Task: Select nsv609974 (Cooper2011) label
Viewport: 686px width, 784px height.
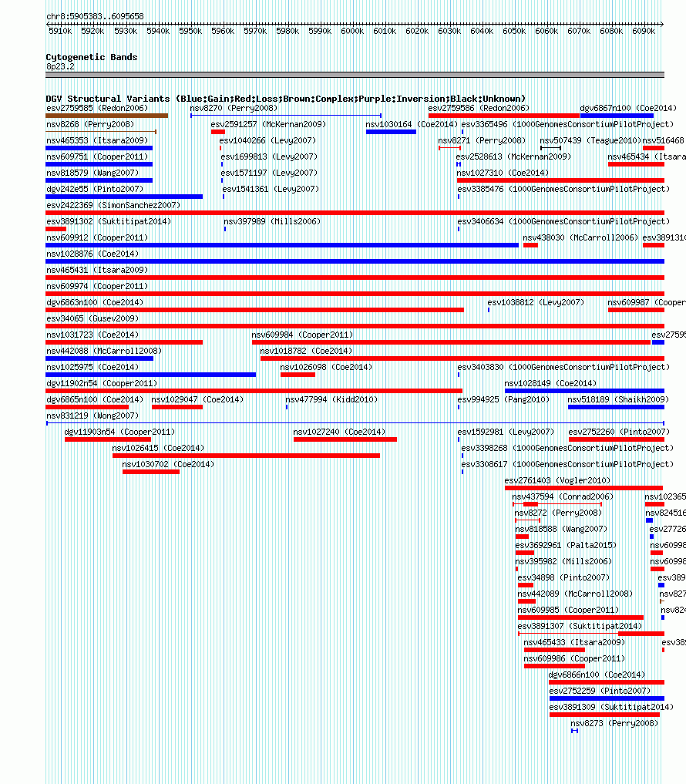Action: [97, 287]
